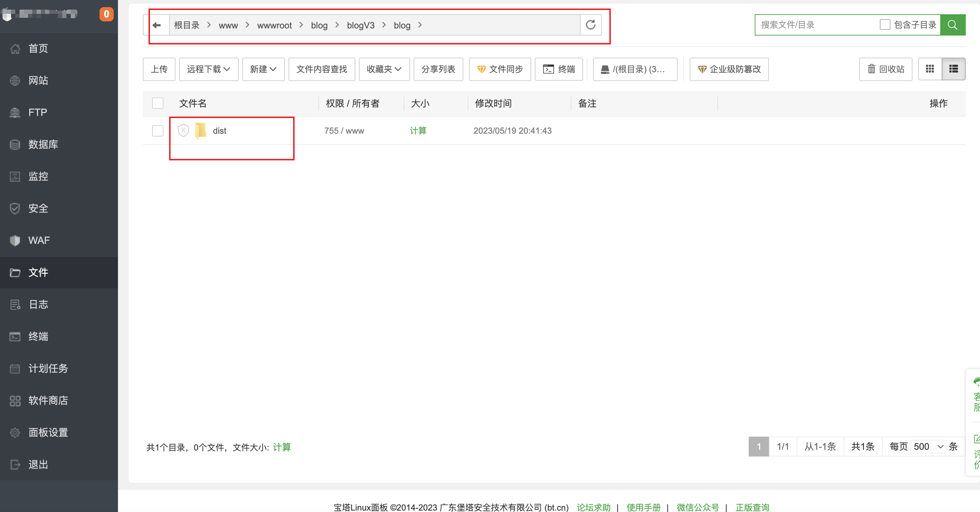The width and height of the screenshot is (980, 512).
Task: Toggle the select-all files checkbox
Action: click(x=157, y=103)
